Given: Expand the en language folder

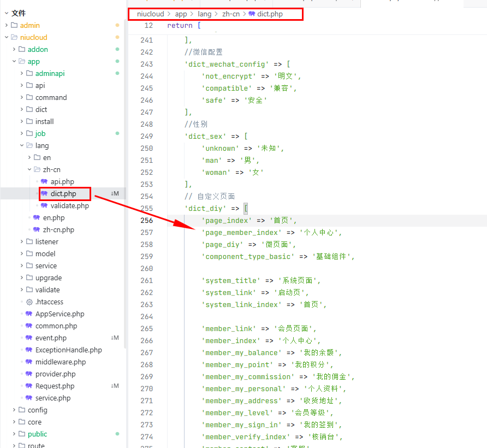Looking at the screenshot, I should [x=29, y=158].
